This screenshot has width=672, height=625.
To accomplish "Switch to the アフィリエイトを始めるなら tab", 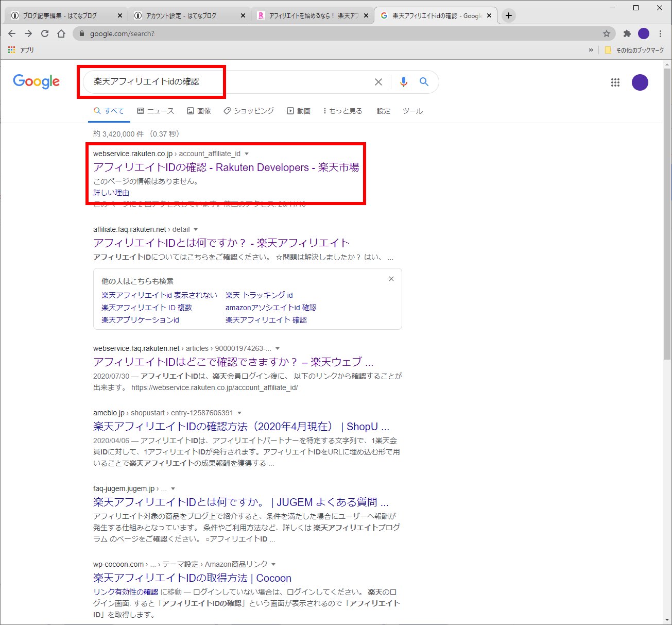I will pyautogui.click(x=314, y=15).
